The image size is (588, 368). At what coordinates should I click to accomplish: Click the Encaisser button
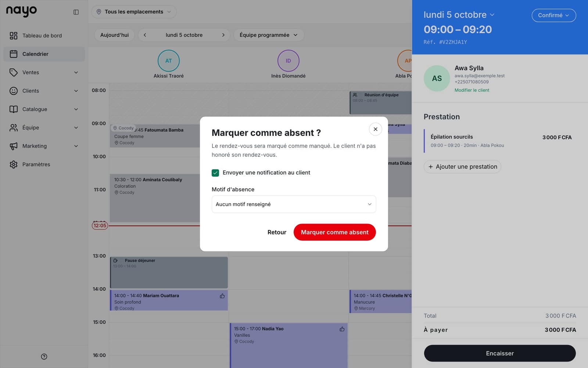500,353
